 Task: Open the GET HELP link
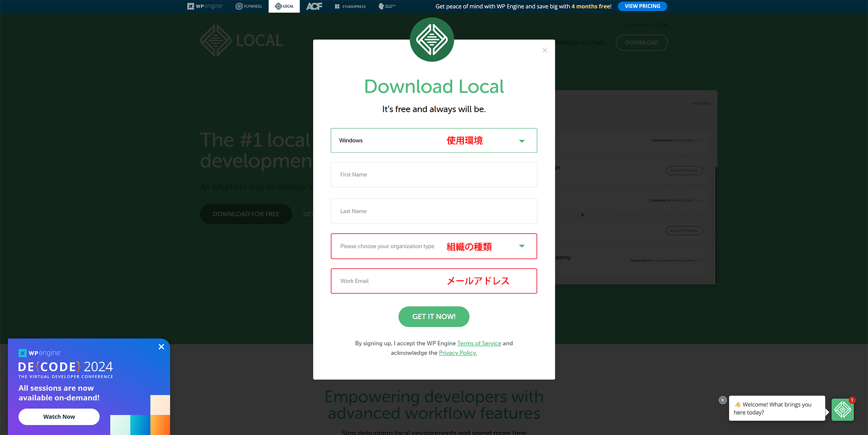pyautogui.click(x=637, y=25)
